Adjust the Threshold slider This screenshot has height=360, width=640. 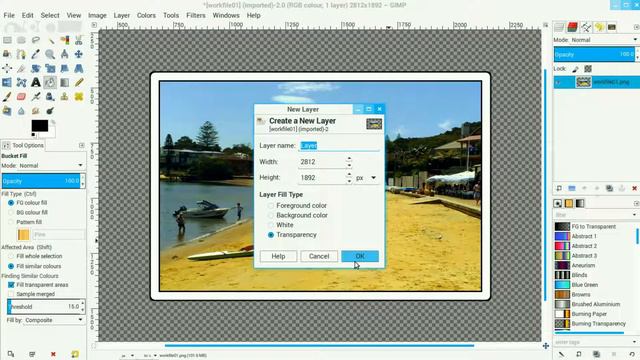click(44, 307)
